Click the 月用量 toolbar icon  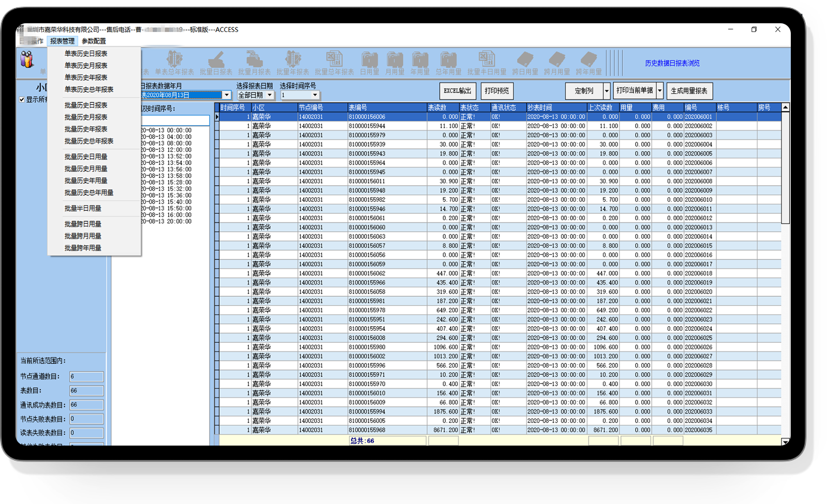tap(395, 63)
